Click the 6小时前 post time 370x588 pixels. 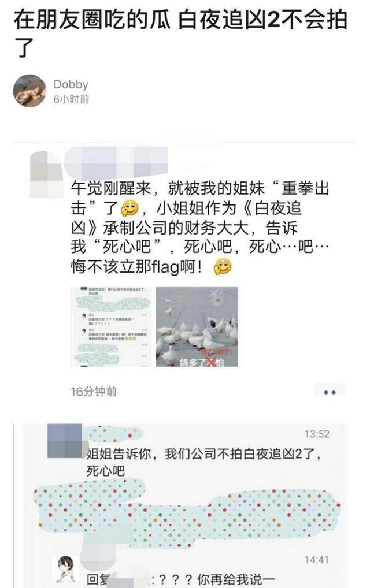tap(72, 99)
